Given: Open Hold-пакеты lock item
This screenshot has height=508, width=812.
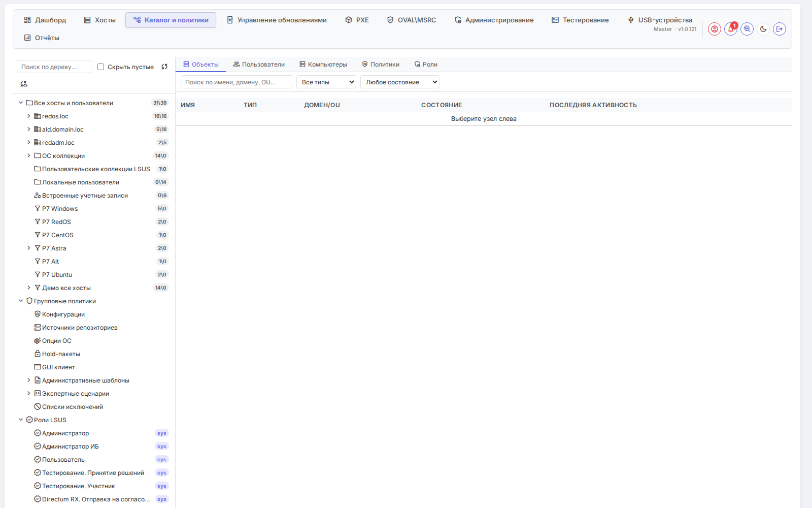Looking at the screenshot, I should coord(61,354).
